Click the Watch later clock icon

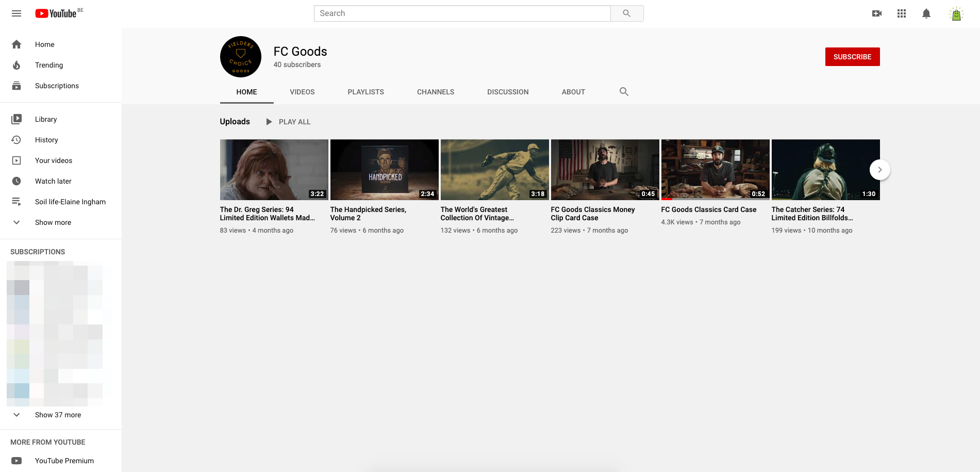(16, 181)
